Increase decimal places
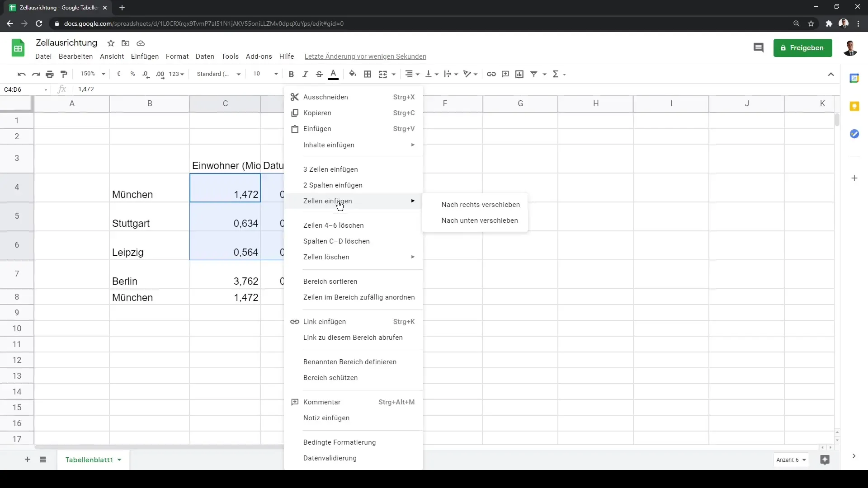This screenshot has width=868, height=488. tap(160, 74)
